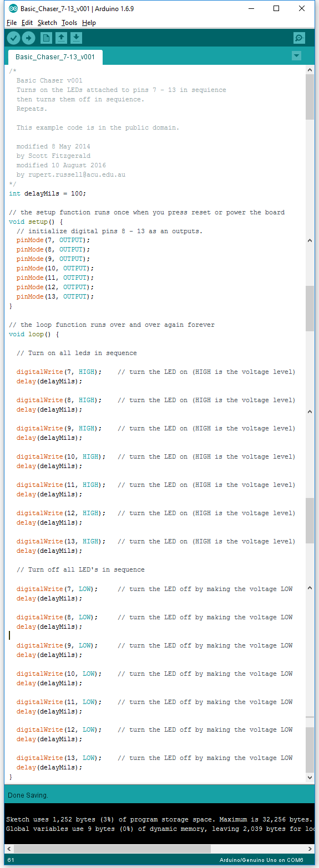Click the editor vertical scrollbar up arrow

point(310,70)
